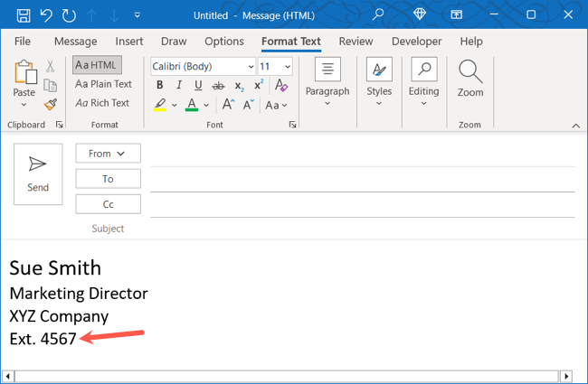This screenshot has width=588, height=384.
Task: Switch message format to Plain Text
Action: point(104,84)
